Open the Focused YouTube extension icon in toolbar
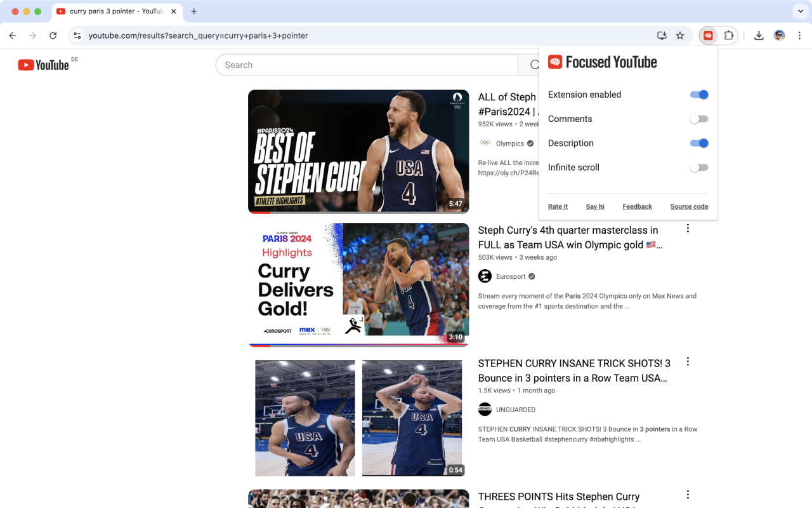Screen dimensions: 812x508 click(708, 36)
